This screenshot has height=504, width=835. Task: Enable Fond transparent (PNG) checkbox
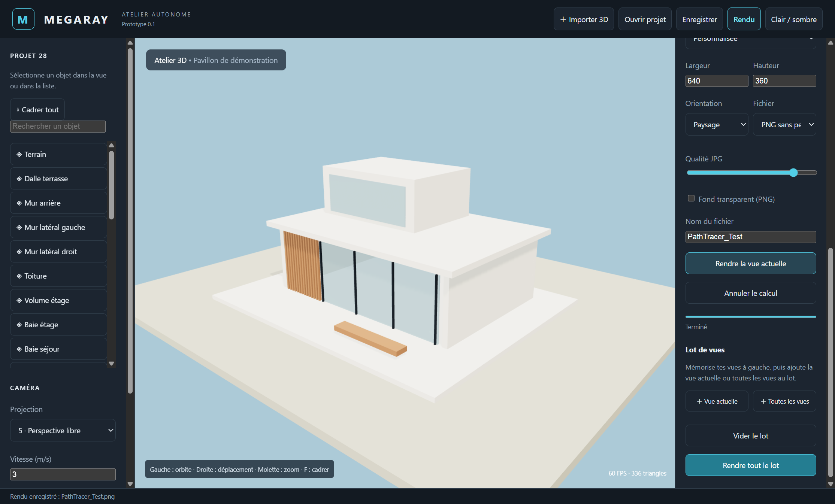[691, 198]
